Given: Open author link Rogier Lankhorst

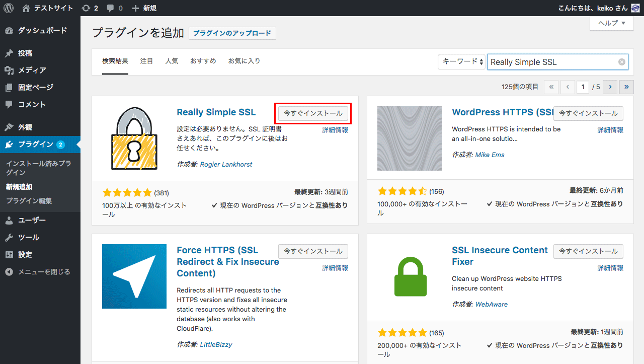Looking at the screenshot, I should 226,164.
